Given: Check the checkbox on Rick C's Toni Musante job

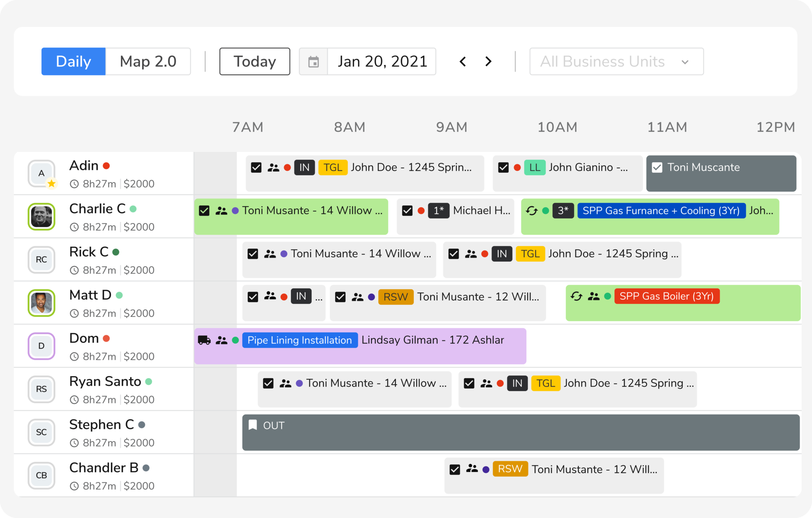Looking at the screenshot, I should point(253,253).
